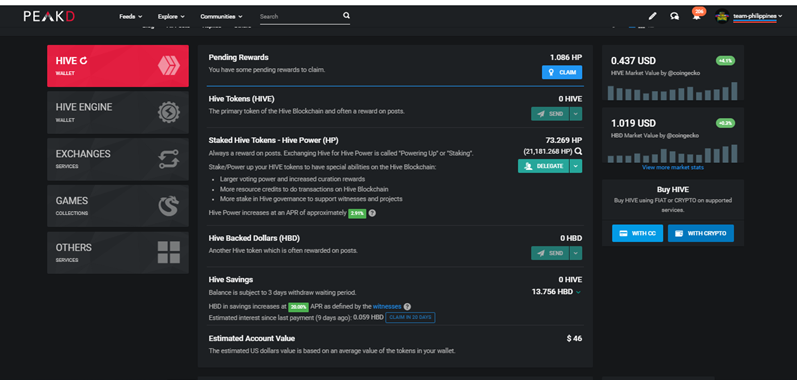Screen dimensions: 797x380
Task: Select the Exchanges Services tab
Action: 118,160
